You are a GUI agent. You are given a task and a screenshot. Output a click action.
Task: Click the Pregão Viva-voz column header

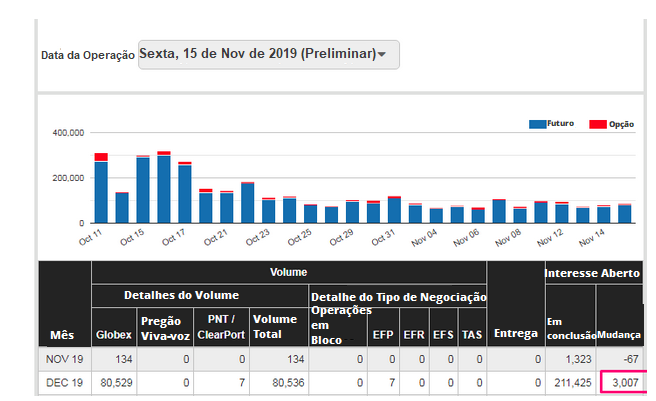click(x=165, y=328)
